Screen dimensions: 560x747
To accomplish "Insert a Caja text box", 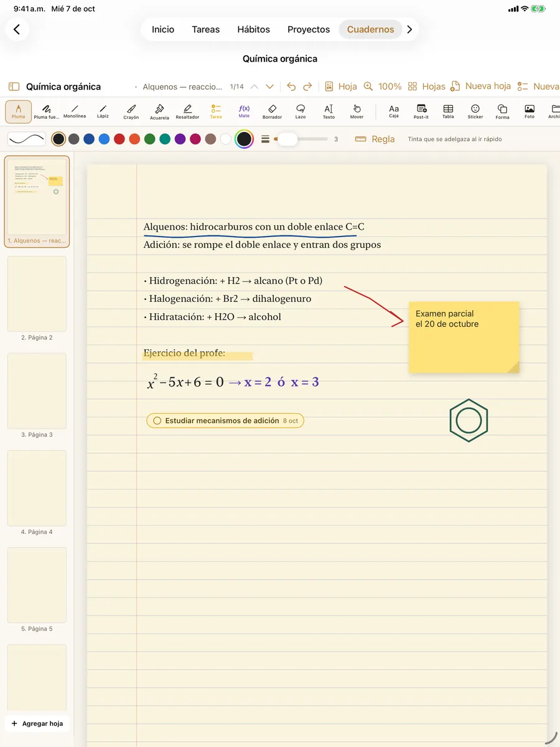I will (x=394, y=111).
